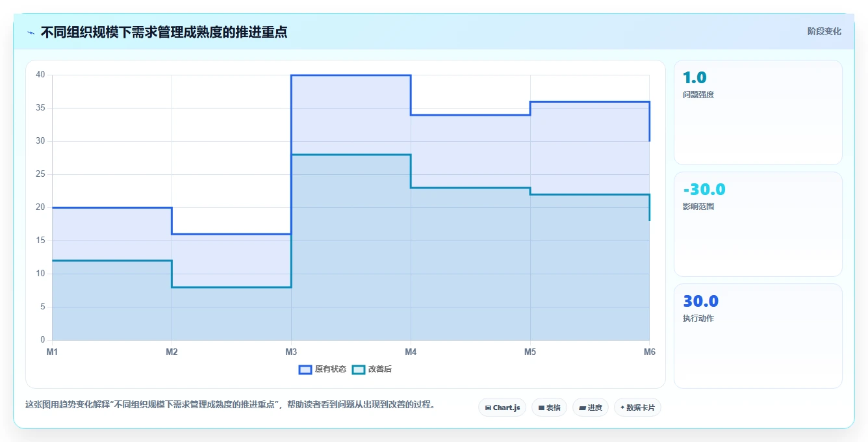Click the M4 x-axis label
The height and width of the screenshot is (442, 868).
[x=411, y=352]
